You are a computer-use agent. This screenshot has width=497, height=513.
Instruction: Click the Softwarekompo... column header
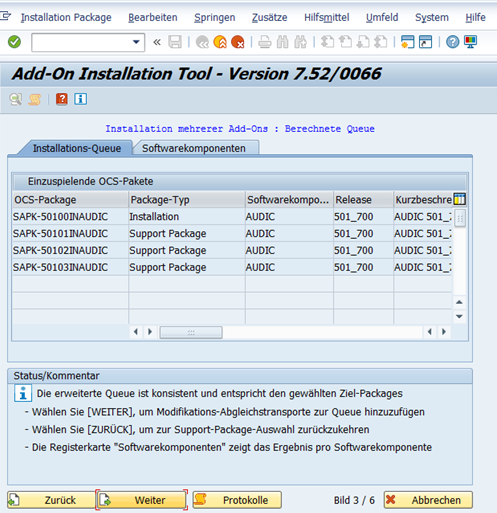[289, 200]
